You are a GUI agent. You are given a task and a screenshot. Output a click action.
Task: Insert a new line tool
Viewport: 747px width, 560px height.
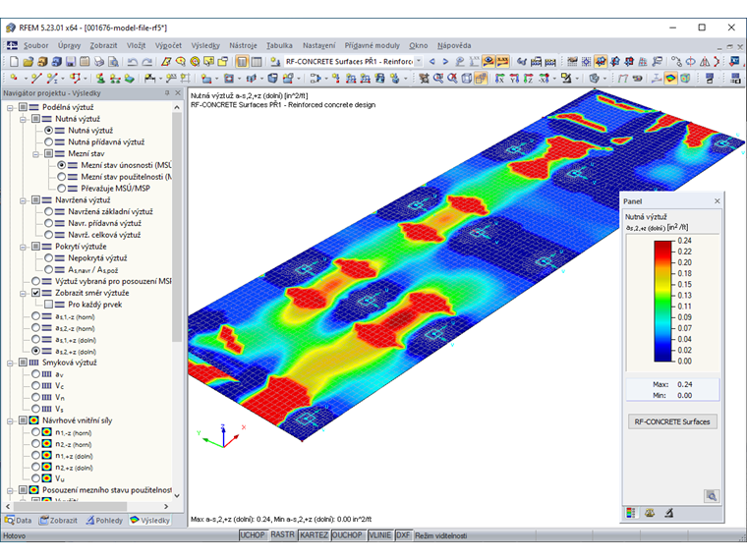pyautogui.click(x=36, y=78)
